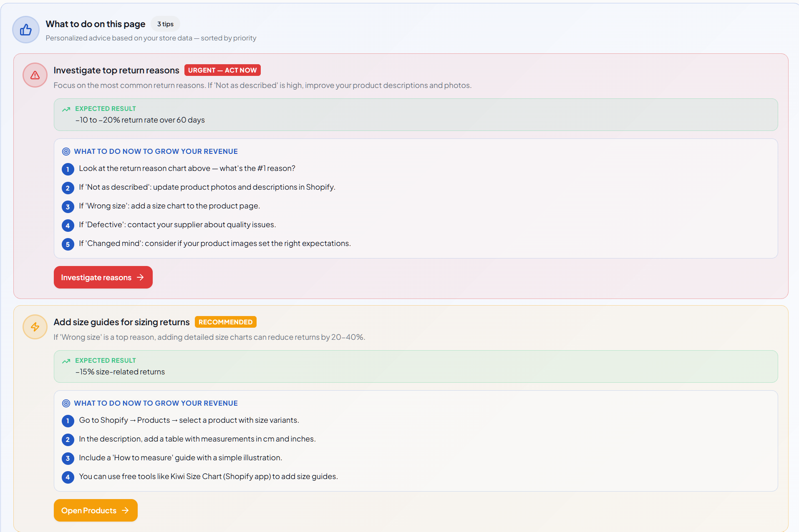The height and width of the screenshot is (532, 799).
Task: Click 'Look at the return reason chart above' step
Action: (x=187, y=168)
